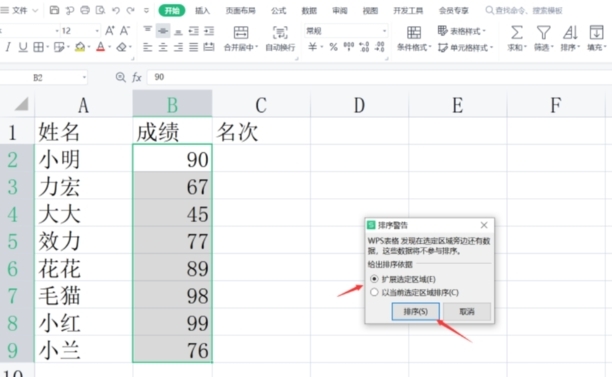Click the eraser clear-format icon
The image size is (612, 377).
[x=121, y=47]
